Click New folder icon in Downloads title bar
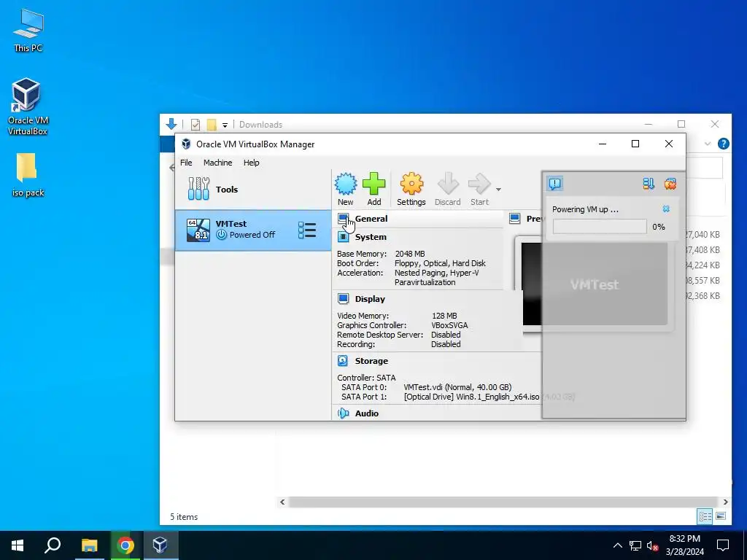Image resolution: width=747 pixels, height=560 pixels. coord(212,125)
